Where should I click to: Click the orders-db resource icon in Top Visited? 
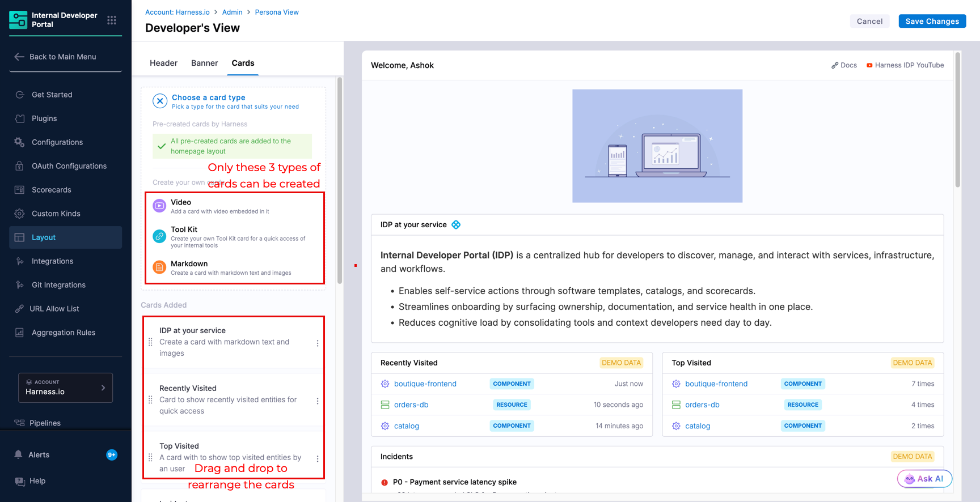[x=676, y=405]
